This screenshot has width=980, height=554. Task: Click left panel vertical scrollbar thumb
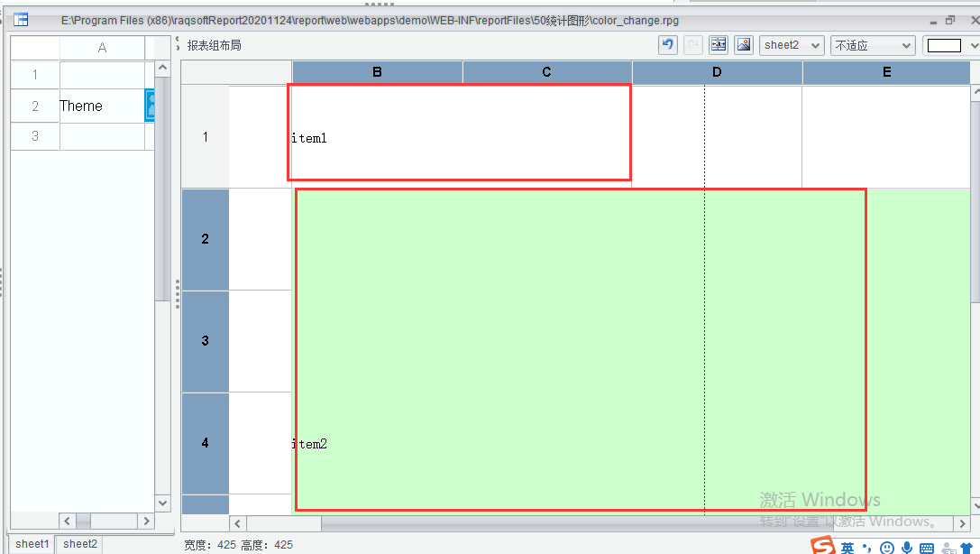click(162, 189)
